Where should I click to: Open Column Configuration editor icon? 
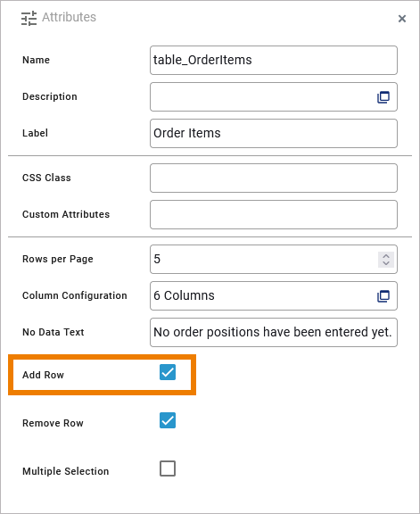tap(383, 296)
